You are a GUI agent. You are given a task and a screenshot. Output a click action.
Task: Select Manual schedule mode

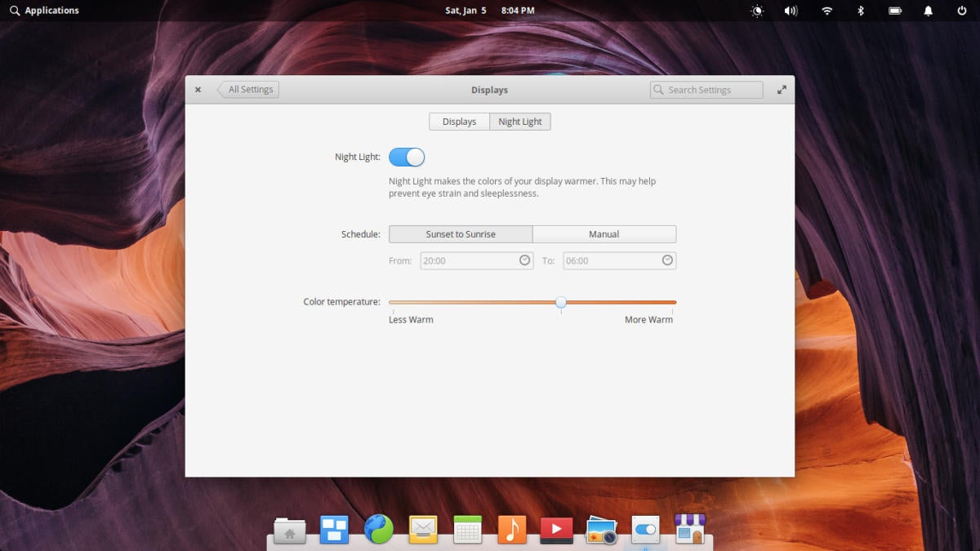point(604,234)
